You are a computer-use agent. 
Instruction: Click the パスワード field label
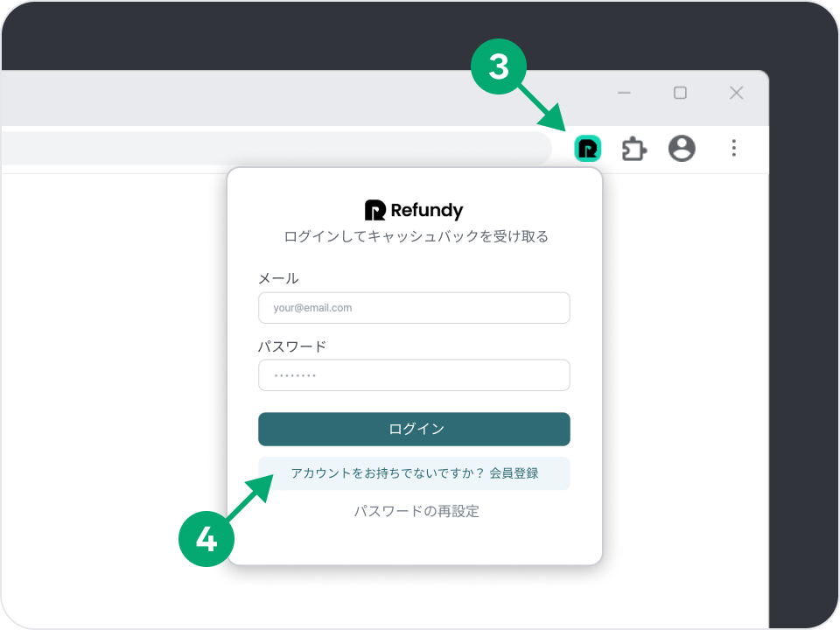[292, 346]
